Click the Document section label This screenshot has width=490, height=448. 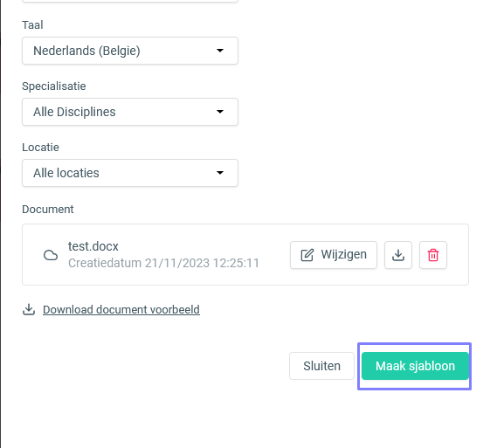48,210
